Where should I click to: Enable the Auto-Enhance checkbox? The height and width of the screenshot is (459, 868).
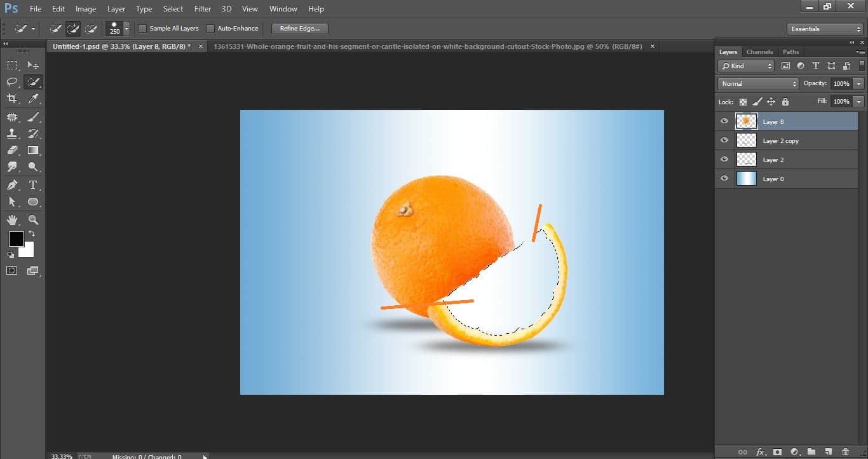[x=210, y=28]
